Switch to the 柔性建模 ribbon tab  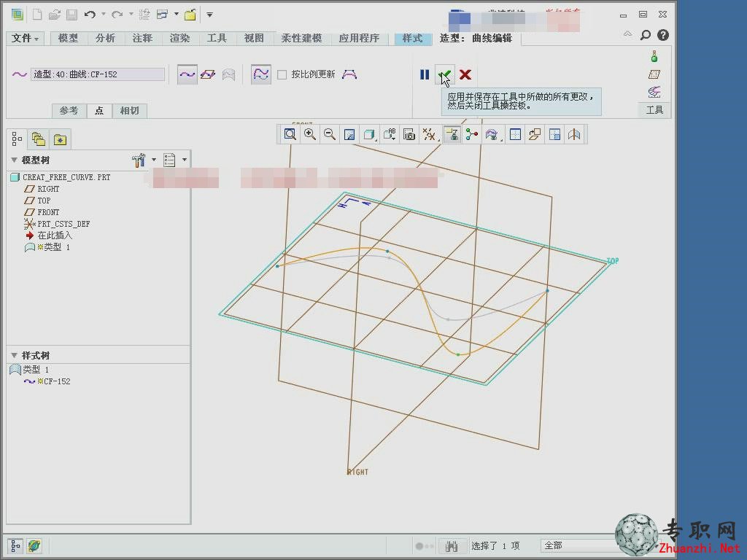click(301, 38)
